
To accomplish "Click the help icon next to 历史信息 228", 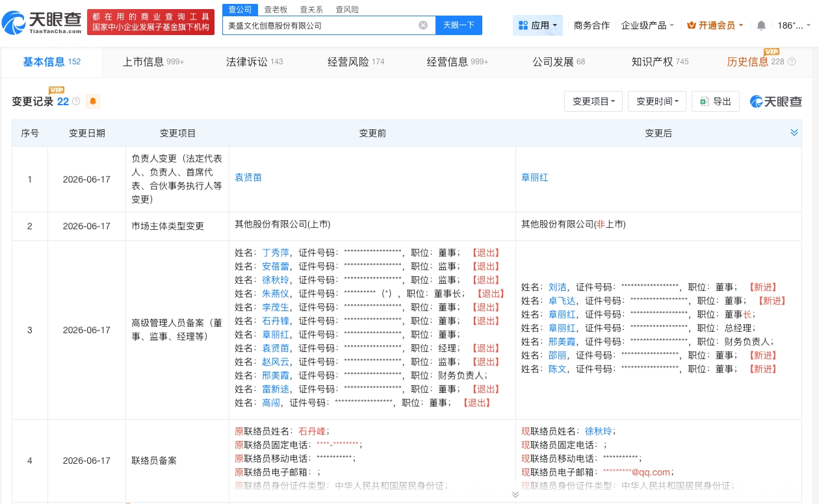I will 792,62.
